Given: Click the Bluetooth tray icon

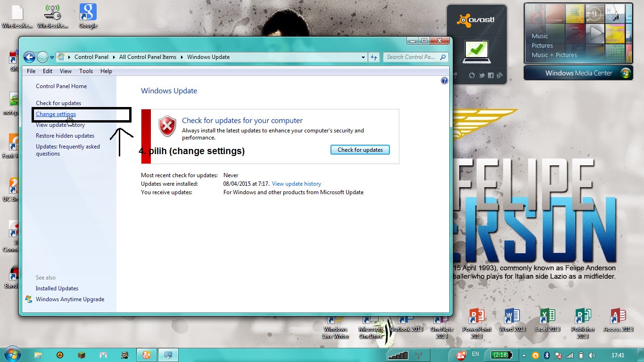Looking at the screenshot, I should tap(547, 355).
